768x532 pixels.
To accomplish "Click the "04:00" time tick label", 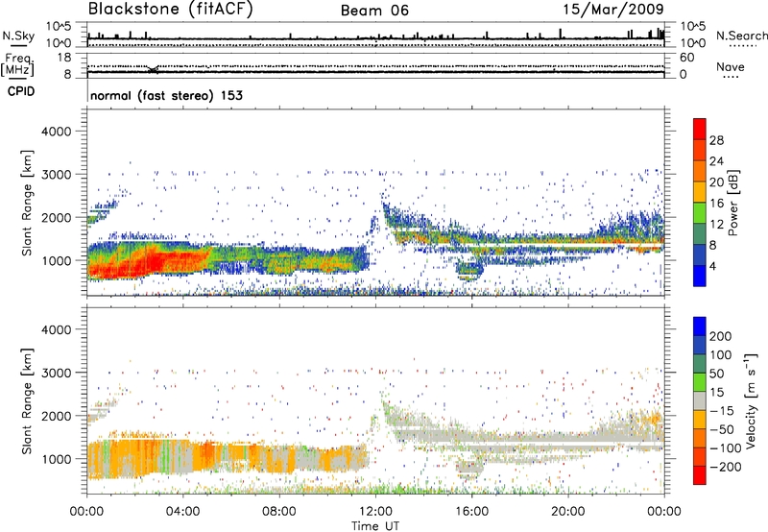I will click(182, 512).
